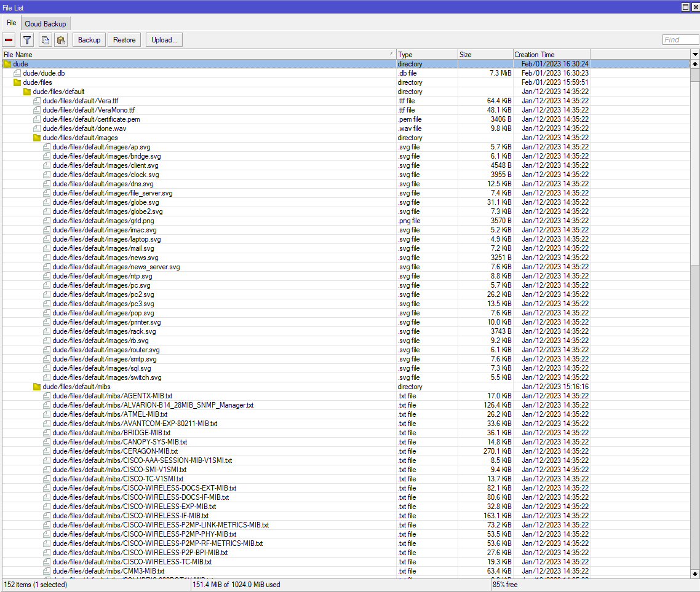Select dude/files/default/images/dns.svg row

(346, 184)
